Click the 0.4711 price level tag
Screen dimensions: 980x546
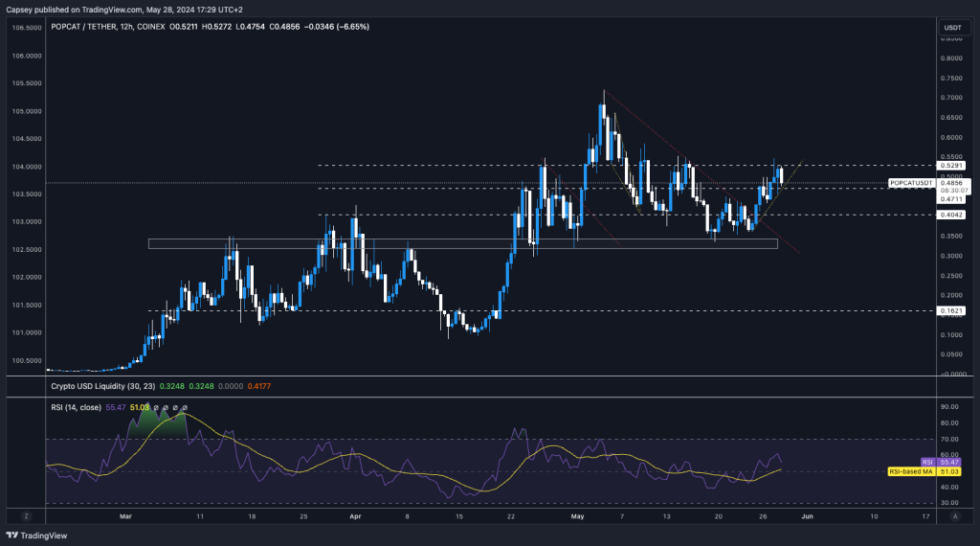(952, 198)
